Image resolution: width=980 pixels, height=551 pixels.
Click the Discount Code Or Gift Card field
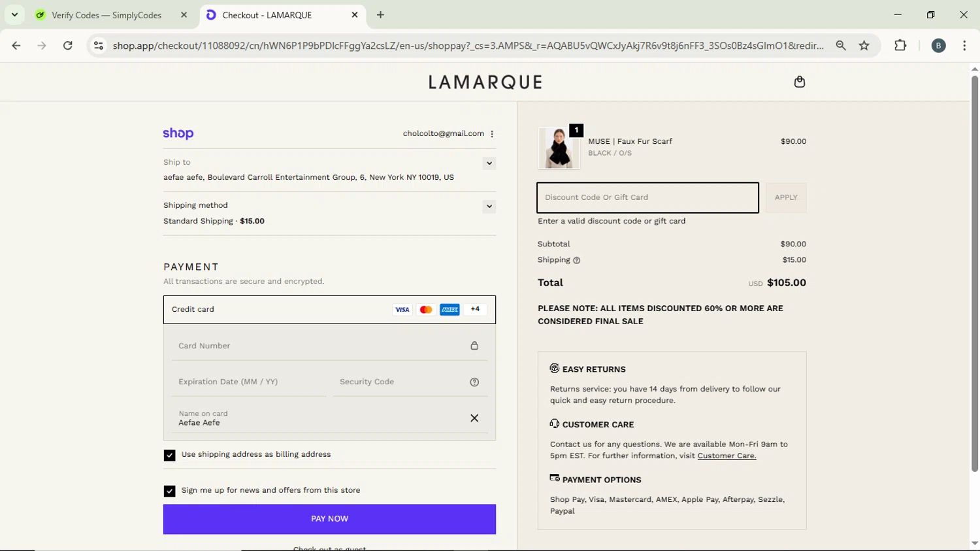pos(647,197)
